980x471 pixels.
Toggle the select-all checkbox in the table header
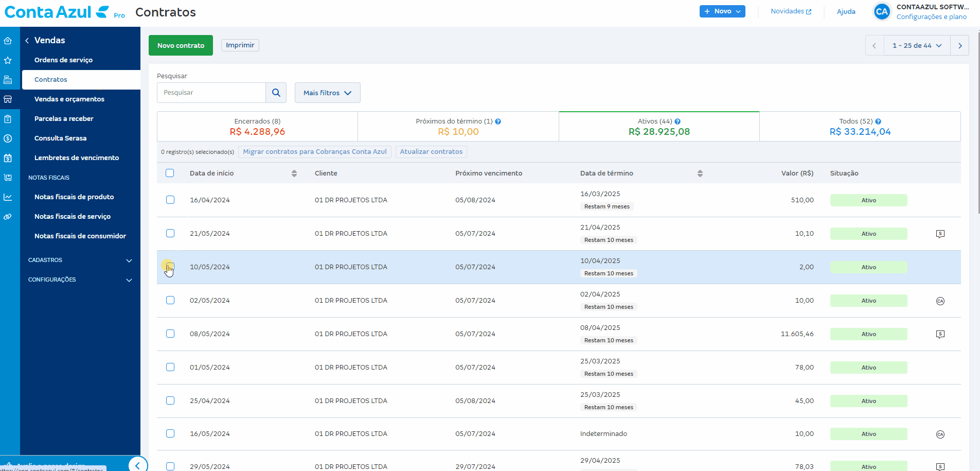pyautogui.click(x=170, y=173)
